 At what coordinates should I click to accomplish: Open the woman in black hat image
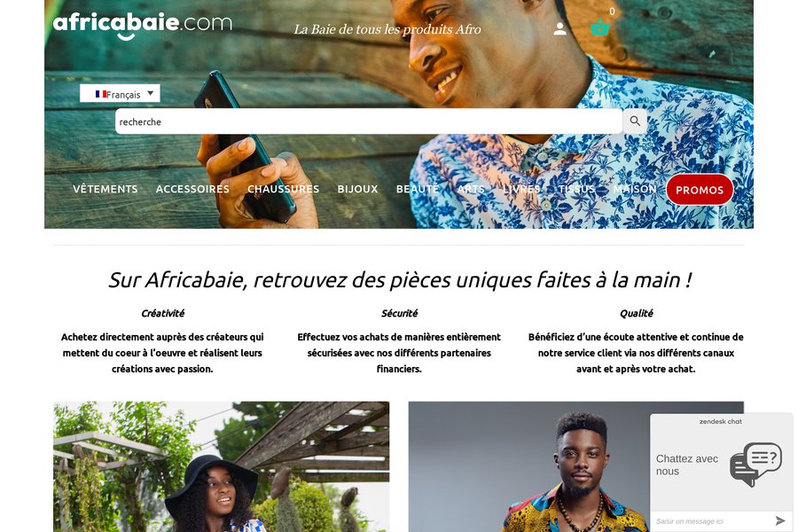[x=222, y=466]
